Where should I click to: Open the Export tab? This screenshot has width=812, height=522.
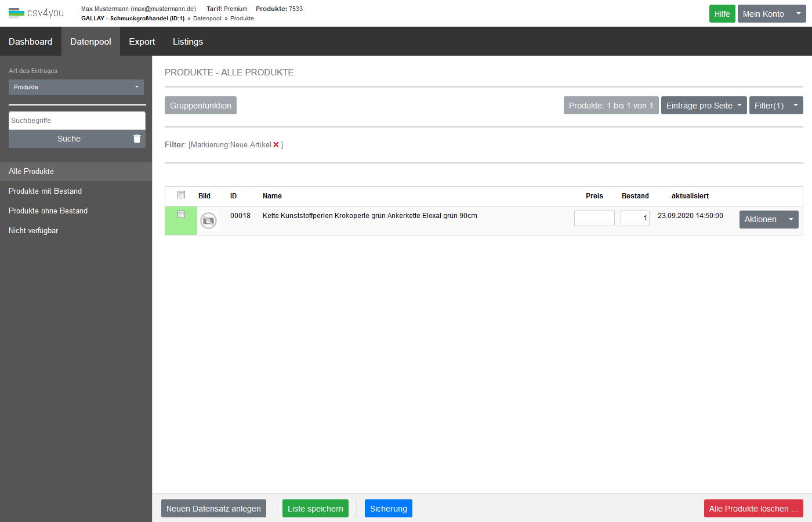point(142,42)
